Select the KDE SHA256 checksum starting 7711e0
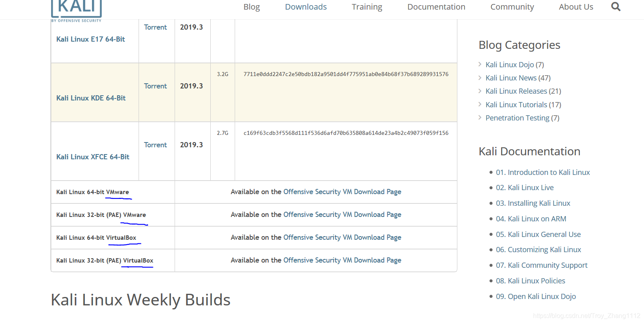The image size is (644, 323). tap(346, 74)
